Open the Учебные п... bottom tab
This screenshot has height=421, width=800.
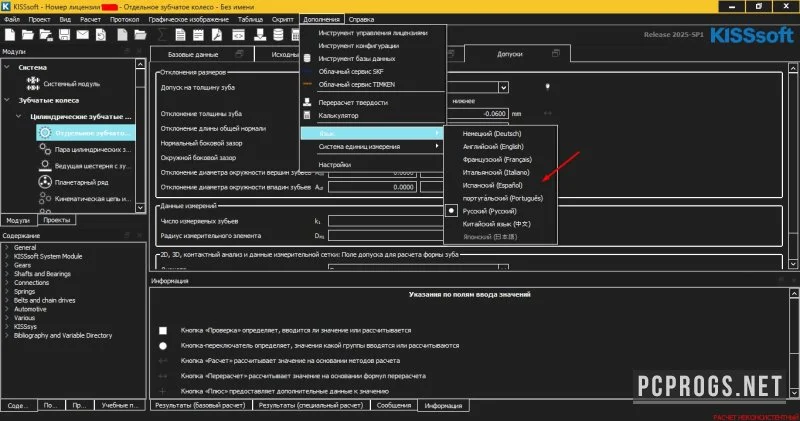pos(120,405)
